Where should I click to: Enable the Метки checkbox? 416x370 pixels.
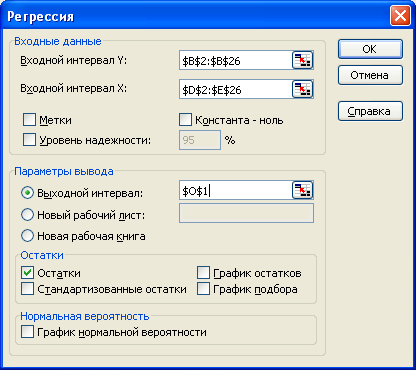tap(29, 119)
